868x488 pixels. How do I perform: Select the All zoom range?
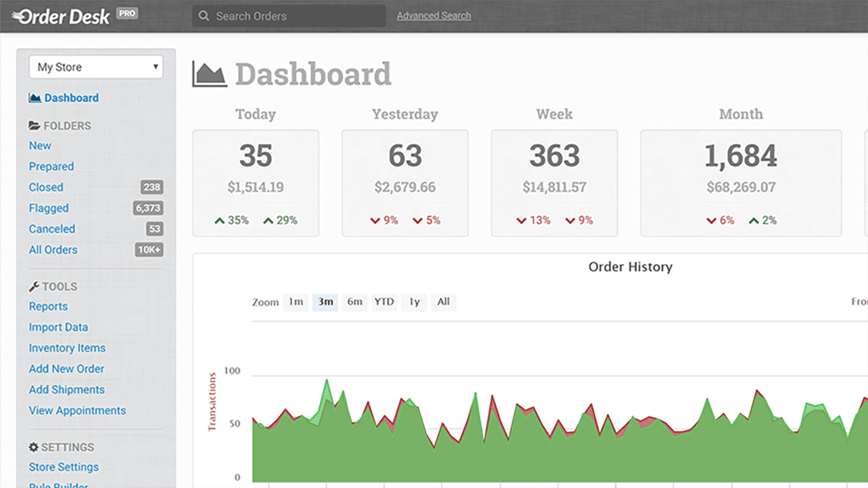pyautogui.click(x=443, y=302)
